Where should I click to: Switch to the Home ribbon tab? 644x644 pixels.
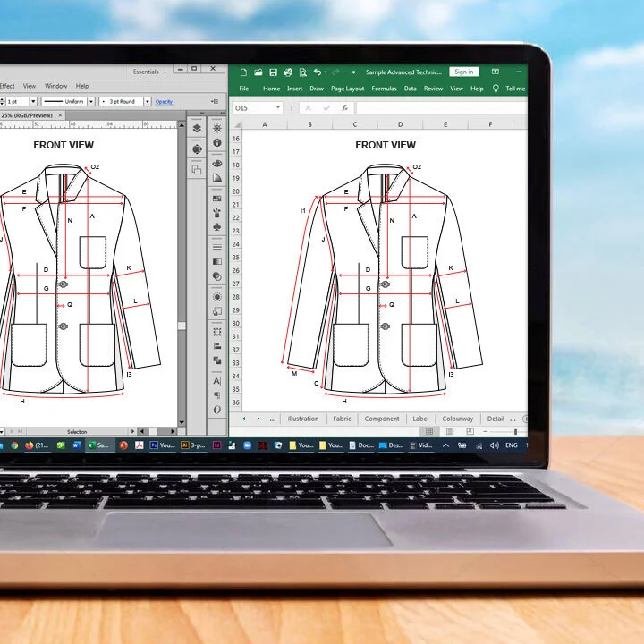point(272,89)
